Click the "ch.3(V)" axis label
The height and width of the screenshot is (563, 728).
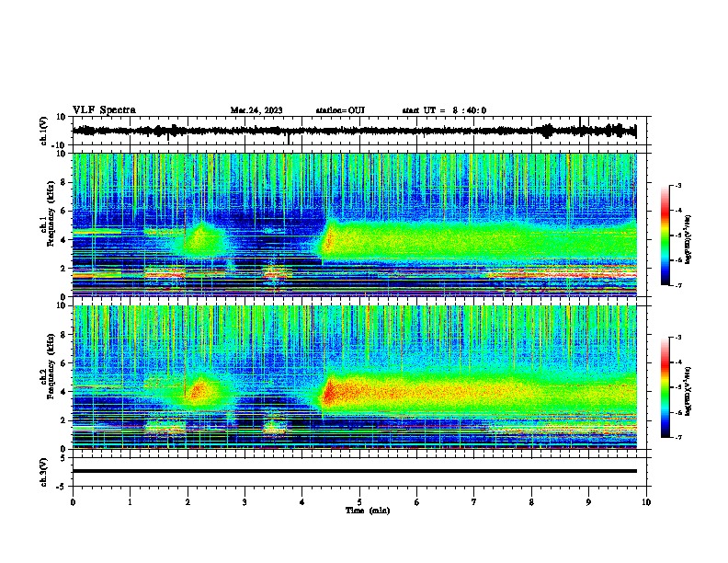coord(44,472)
